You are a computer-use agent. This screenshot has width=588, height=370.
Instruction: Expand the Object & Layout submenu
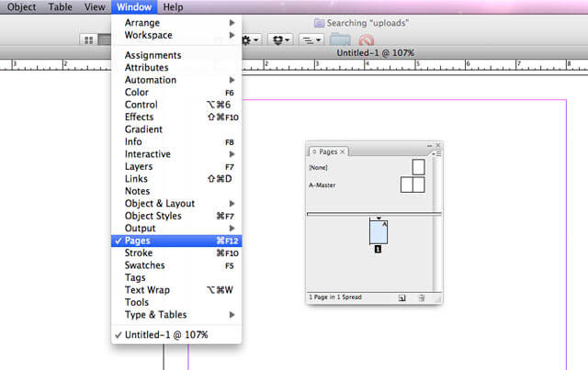tap(176, 204)
